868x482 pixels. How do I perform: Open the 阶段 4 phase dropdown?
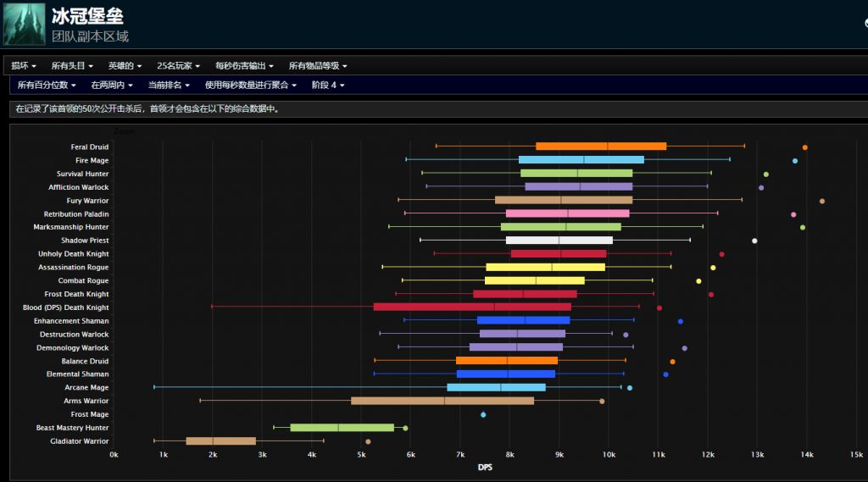[328, 86]
